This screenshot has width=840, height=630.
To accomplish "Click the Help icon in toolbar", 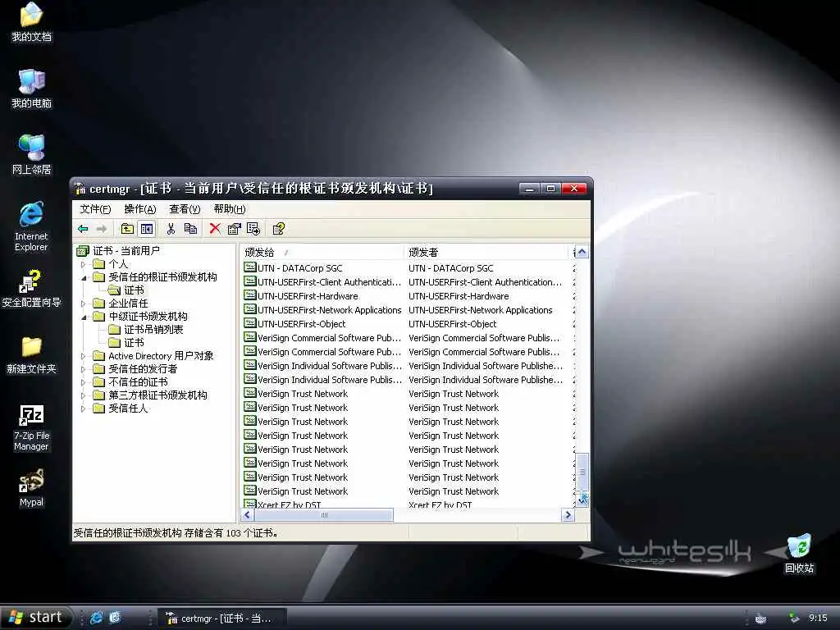I will (279, 230).
